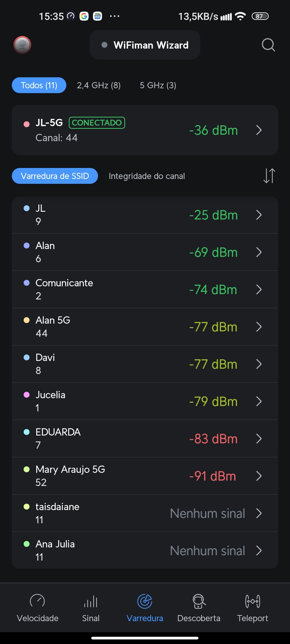Filter networks by 5 GHz (3)

[x=158, y=85]
